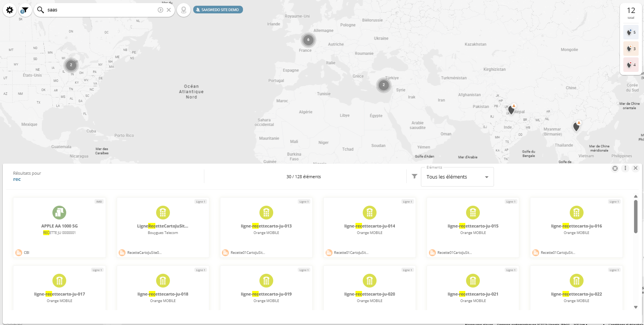The height and width of the screenshot is (325, 644).
Task: Close the search results panel
Action: (636, 168)
